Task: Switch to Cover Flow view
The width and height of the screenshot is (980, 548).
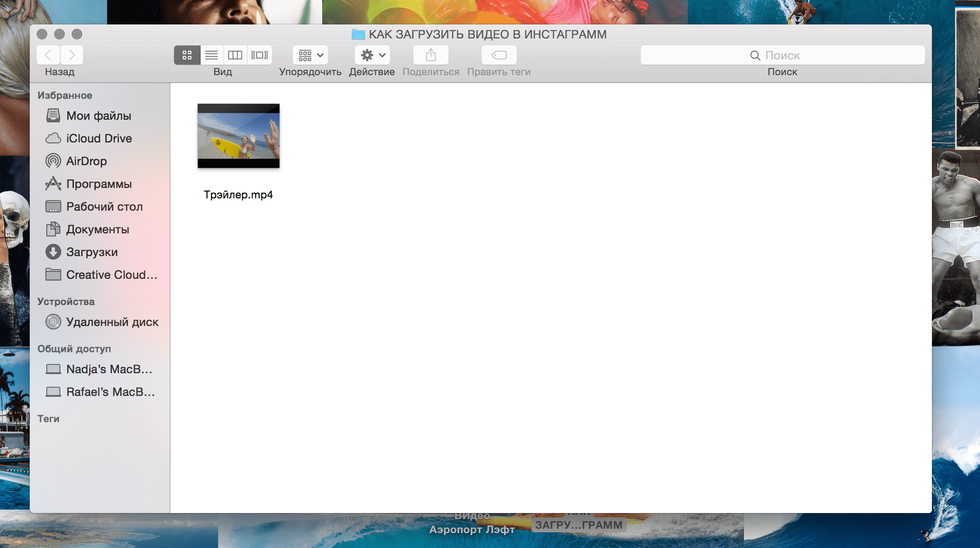Action: click(x=260, y=55)
